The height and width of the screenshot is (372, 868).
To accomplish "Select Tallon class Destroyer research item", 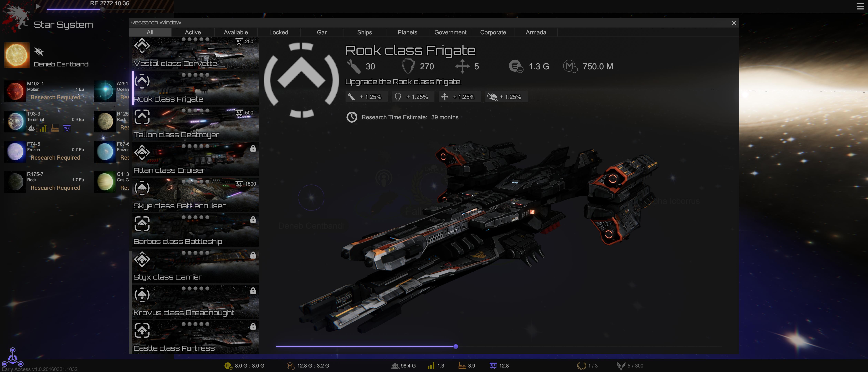I will (196, 124).
